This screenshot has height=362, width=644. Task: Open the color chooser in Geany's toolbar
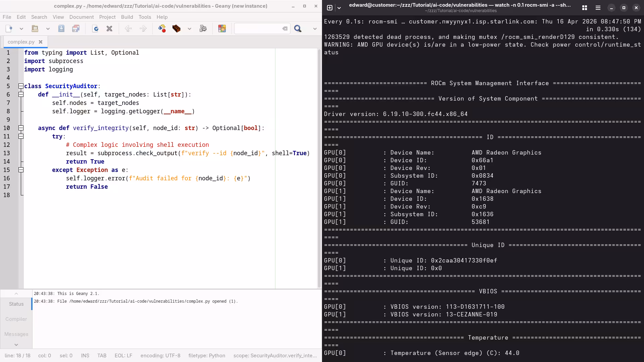[222, 29]
